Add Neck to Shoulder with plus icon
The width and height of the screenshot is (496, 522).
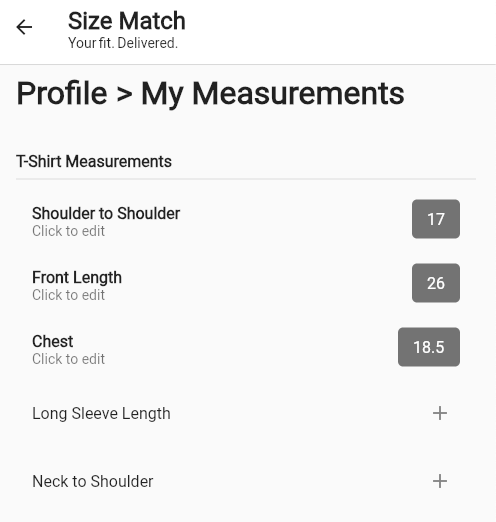(x=440, y=481)
